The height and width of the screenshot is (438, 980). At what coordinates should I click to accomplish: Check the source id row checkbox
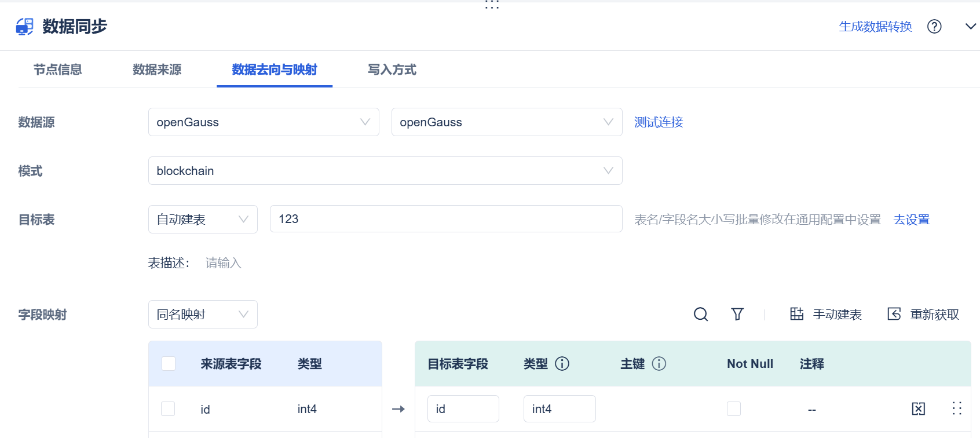tap(168, 409)
